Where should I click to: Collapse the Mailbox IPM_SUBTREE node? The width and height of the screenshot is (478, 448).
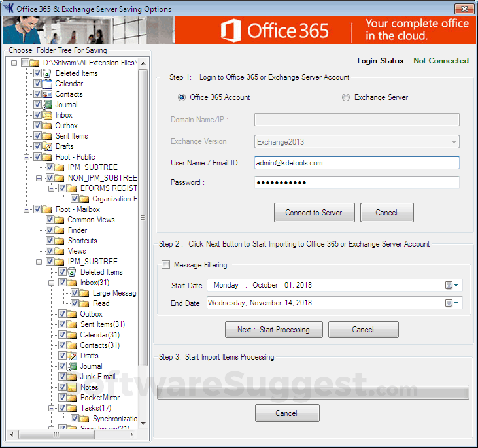click(x=39, y=262)
